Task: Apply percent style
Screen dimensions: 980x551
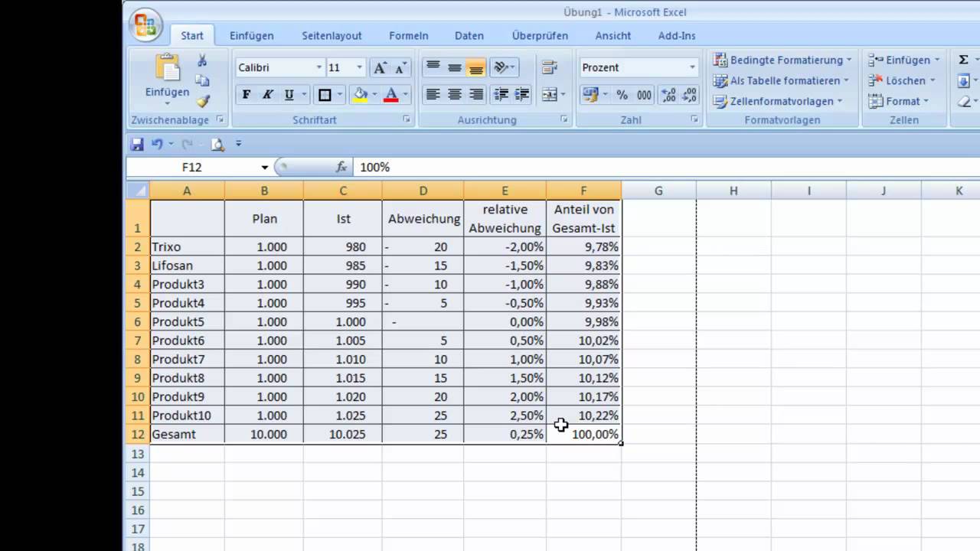Action: [x=622, y=95]
